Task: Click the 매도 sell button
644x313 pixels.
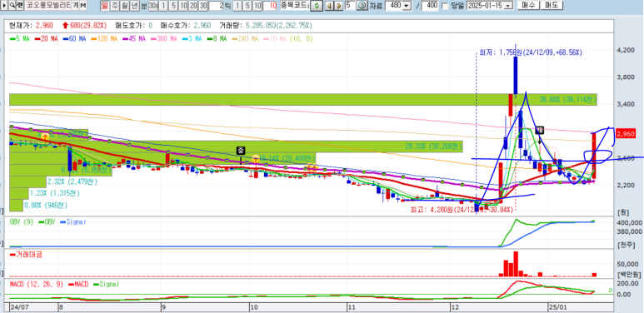Action: (x=552, y=5)
